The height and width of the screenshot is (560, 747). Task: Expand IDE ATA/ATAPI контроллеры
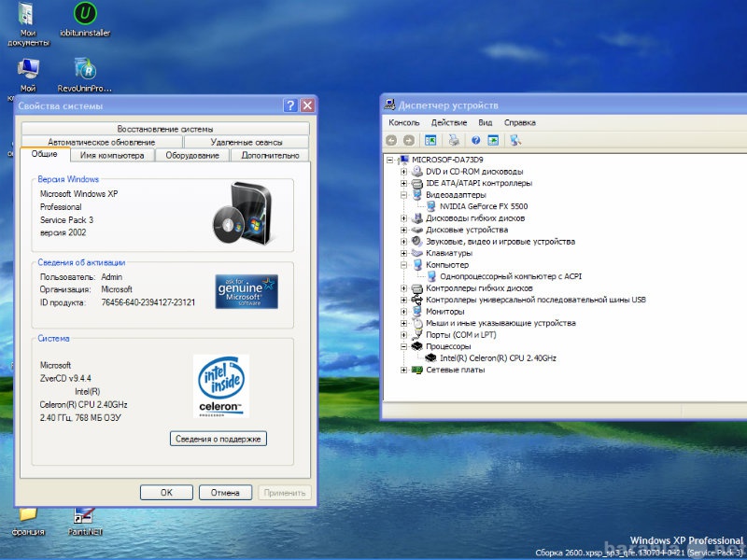pyautogui.click(x=403, y=183)
